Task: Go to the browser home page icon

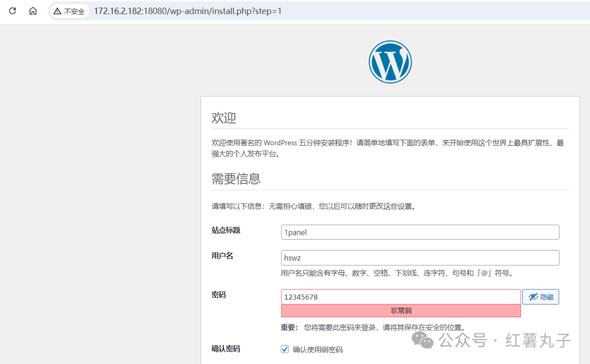Action: click(33, 11)
